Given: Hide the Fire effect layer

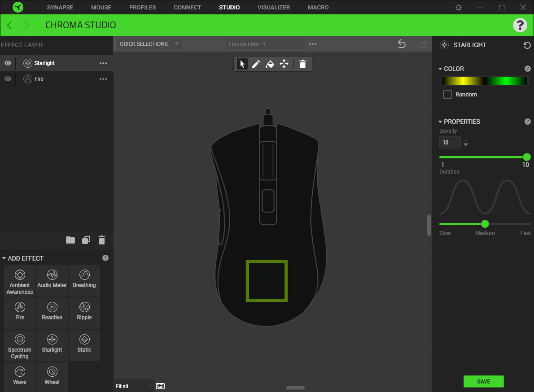Looking at the screenshot, I should click(x=8, y=78).
